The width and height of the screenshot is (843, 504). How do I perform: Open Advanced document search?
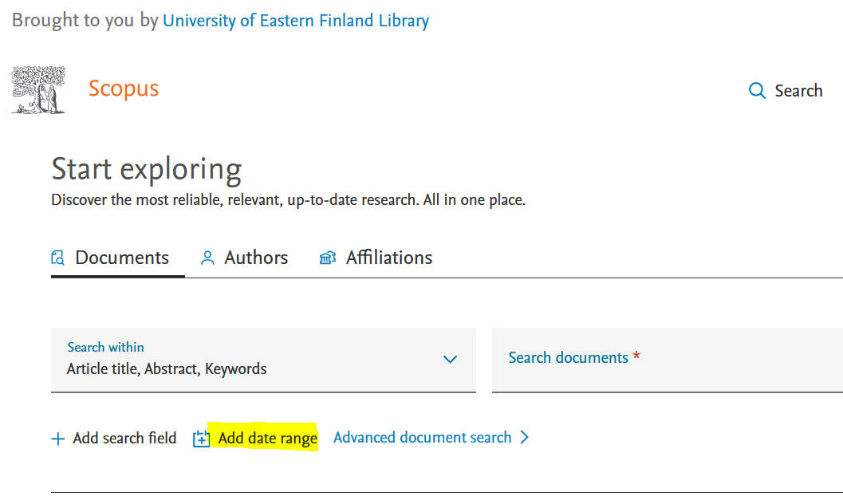point(422,437)
